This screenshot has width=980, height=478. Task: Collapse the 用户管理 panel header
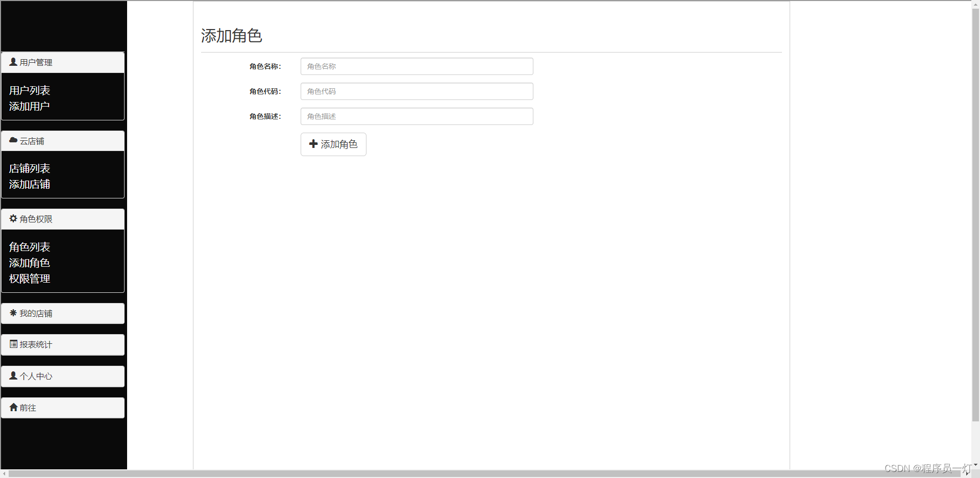click(x=63, y=62)
